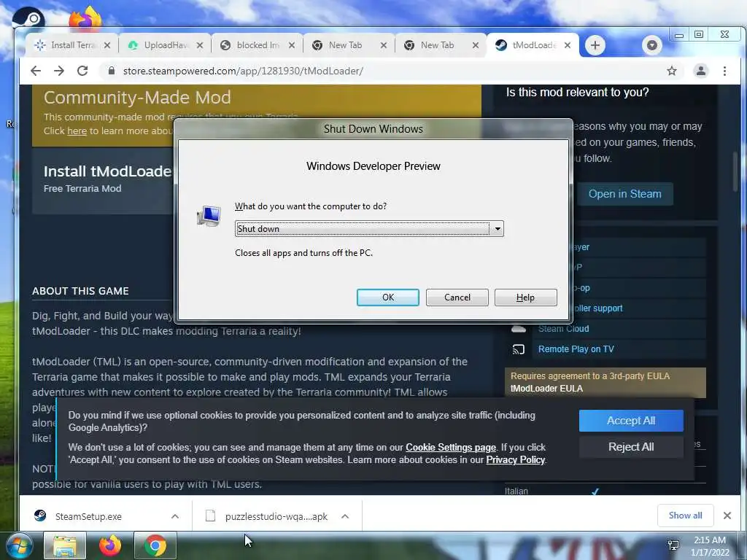Open a new browser tab
The width and height of the screenshot is (747, 560).
click(595, 45)
